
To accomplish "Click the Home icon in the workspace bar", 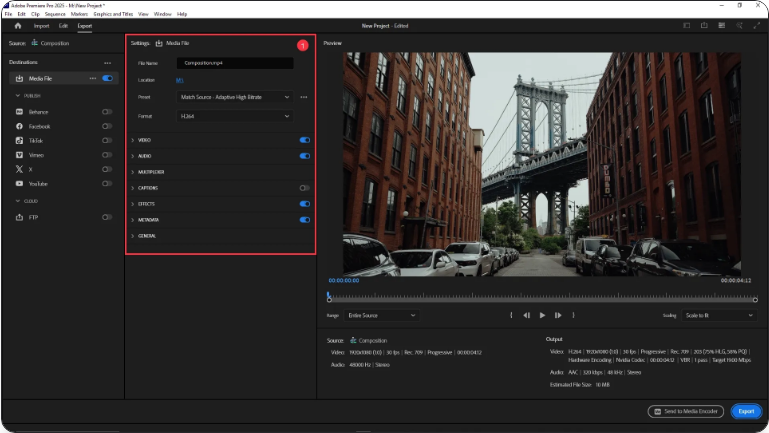I will point(17,25).
